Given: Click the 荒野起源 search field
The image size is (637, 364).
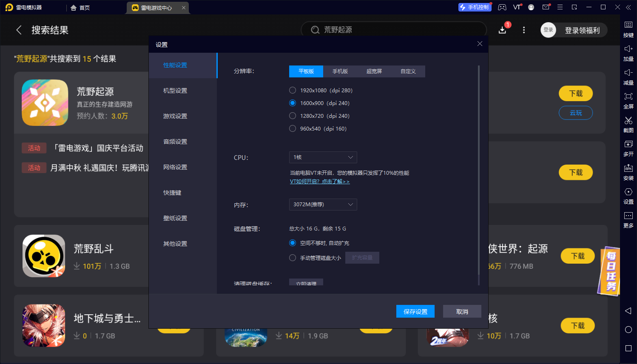Looking at the screenshot, I should [394, 30].
